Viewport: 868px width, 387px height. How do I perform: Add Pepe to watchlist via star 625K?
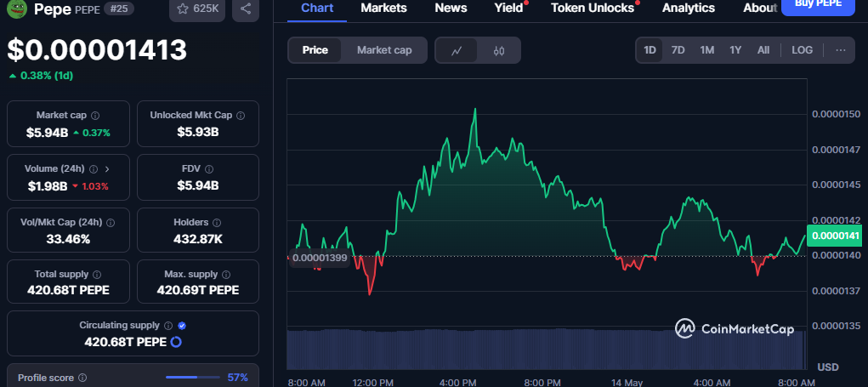pos(197,9)
